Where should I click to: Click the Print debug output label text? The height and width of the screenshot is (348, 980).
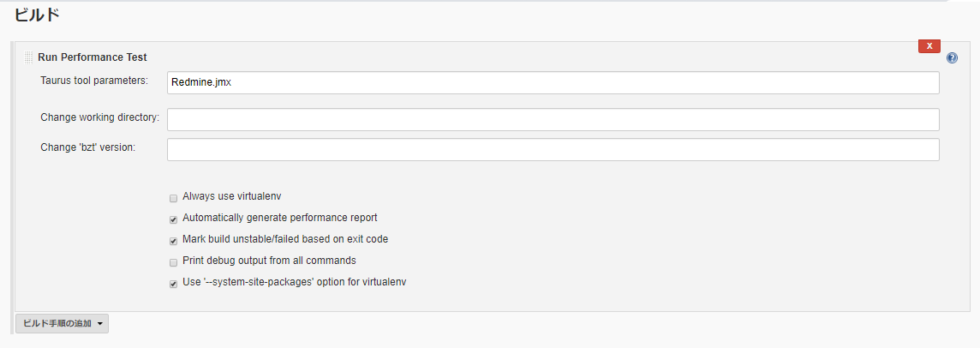pos(269,261)
